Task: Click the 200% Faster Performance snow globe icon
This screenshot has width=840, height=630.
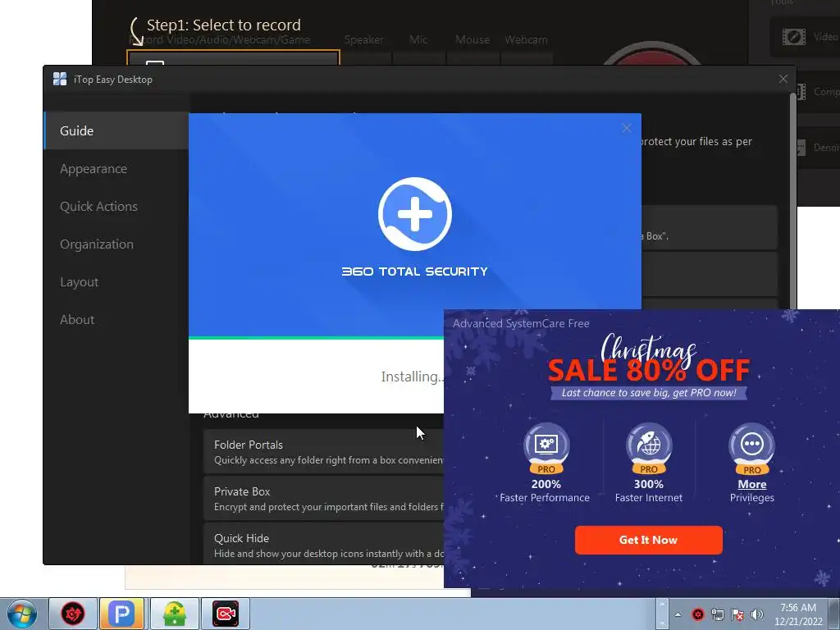Action: tap(546, 449)
